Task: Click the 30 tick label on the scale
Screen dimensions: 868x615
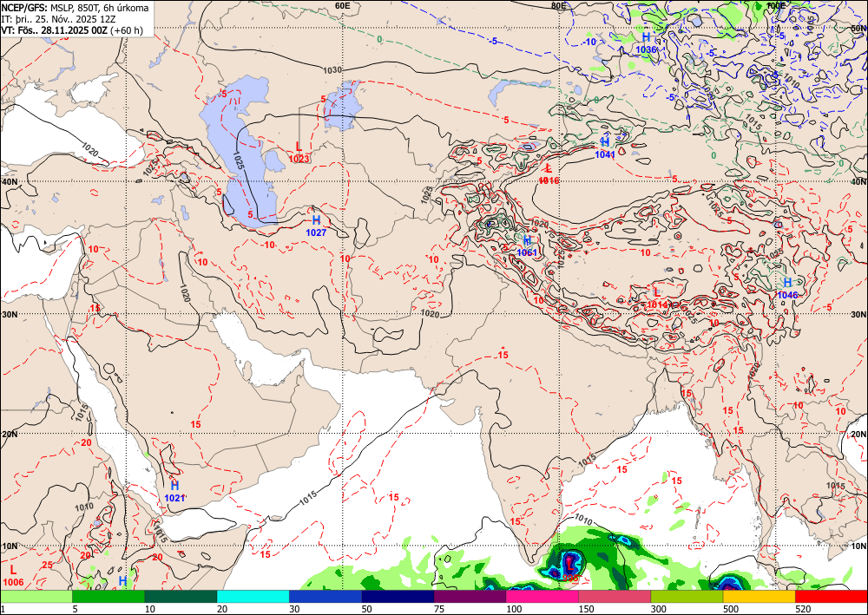Action: pos(296,609)
